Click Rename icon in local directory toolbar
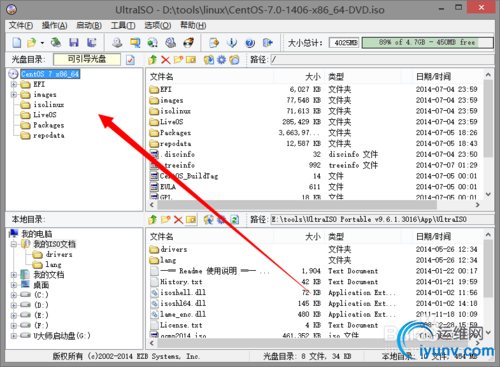Image resolution: width=500 pixels, height=367 pixels. 191,219
